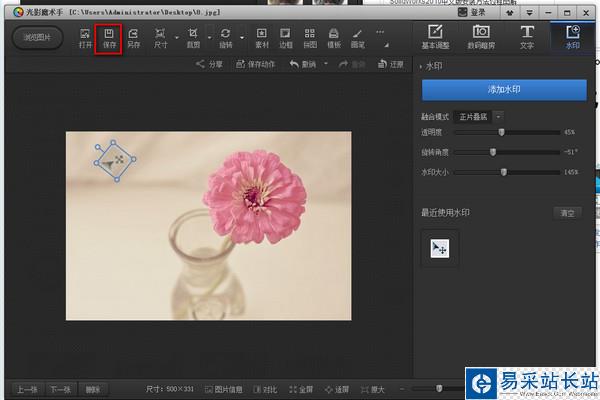
Task: Undo the last edit with 撤销
Action: coord(303,64)
